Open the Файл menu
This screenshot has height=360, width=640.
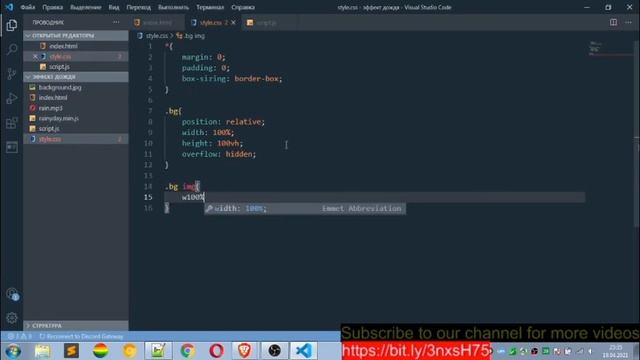(27, 7)
